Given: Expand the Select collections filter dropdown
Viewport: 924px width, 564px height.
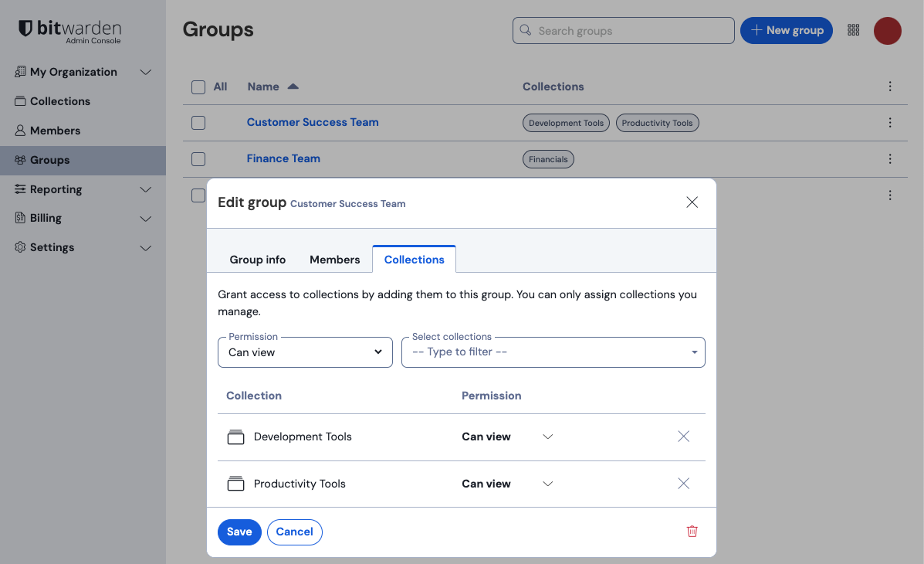Looking at the screenshot, I should [x=553, y=352].
